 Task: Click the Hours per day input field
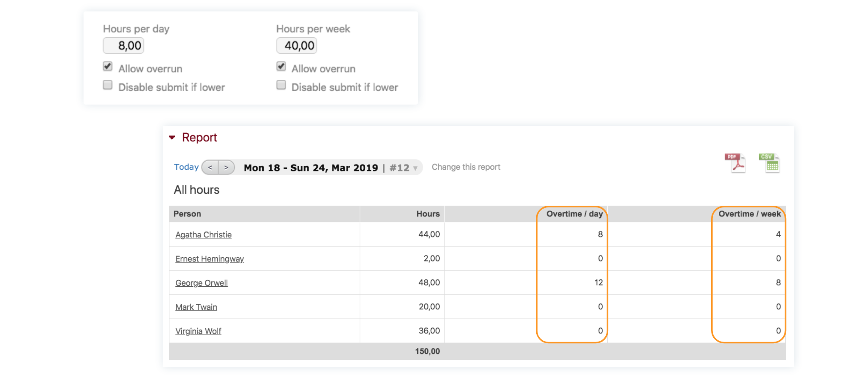click(123, 45)
